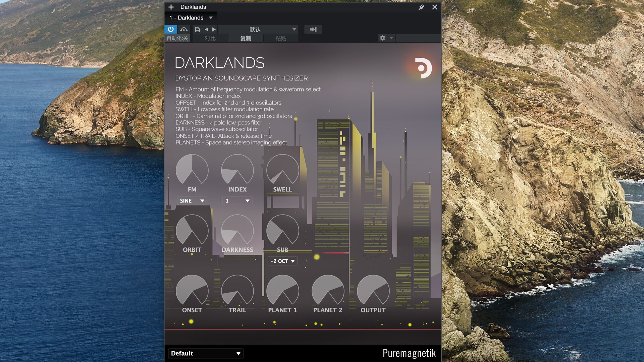Click the SUB knob

click(283, 230)
